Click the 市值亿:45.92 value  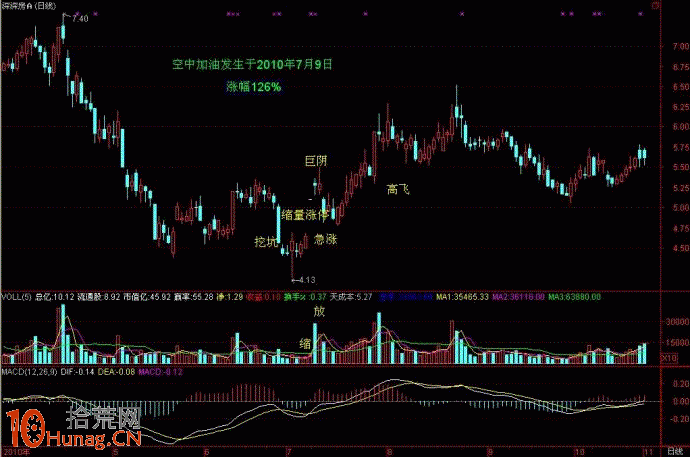[147, 297]
